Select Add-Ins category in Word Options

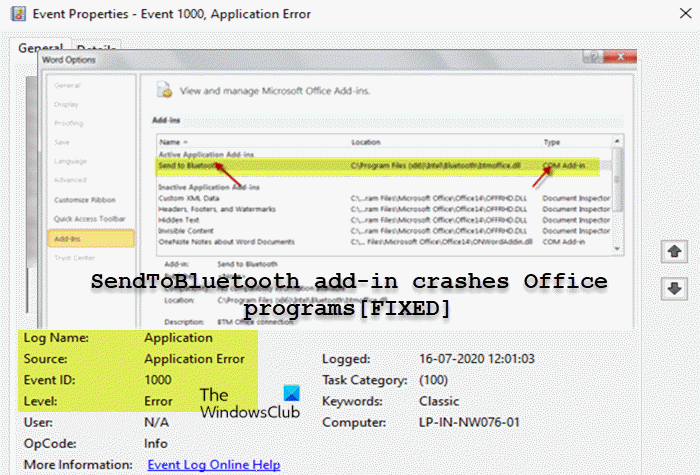[91, 239]
